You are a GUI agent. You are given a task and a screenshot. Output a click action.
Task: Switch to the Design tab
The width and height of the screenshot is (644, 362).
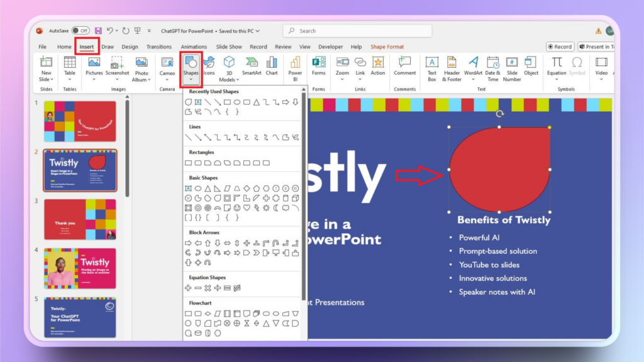[x=130, y=47]
